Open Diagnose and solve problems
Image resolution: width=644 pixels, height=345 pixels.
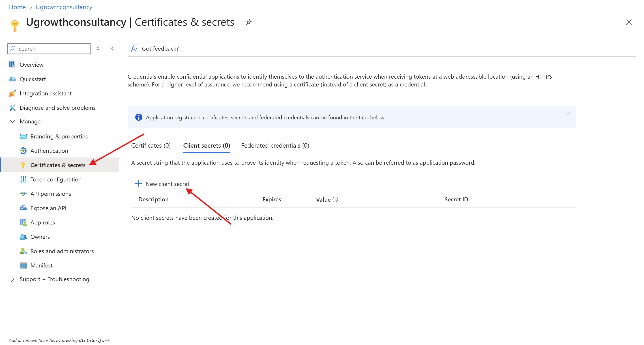point(58,108)
